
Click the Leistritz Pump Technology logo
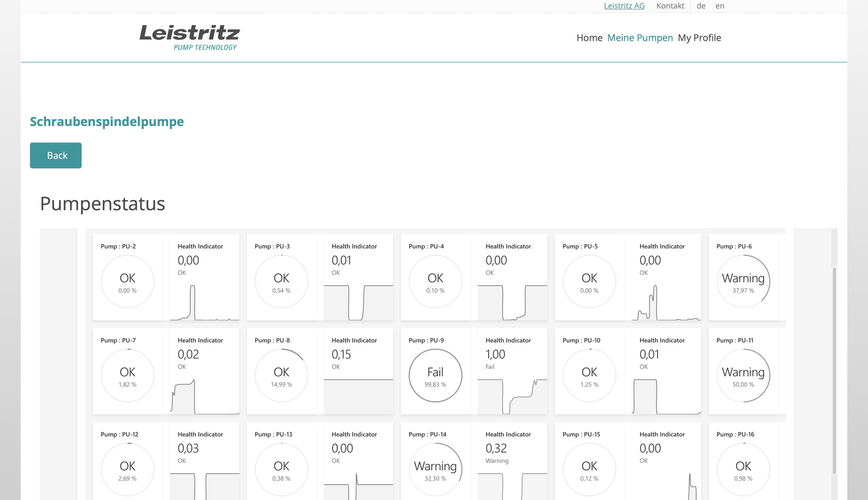tap(190, 37)
